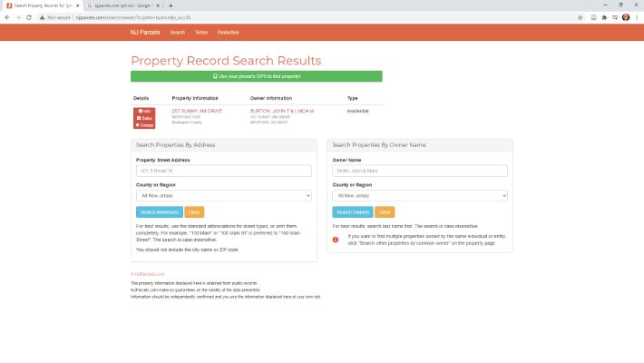Go back with the browser back arrow
This screenshot has height=363, width=644.
7,17
